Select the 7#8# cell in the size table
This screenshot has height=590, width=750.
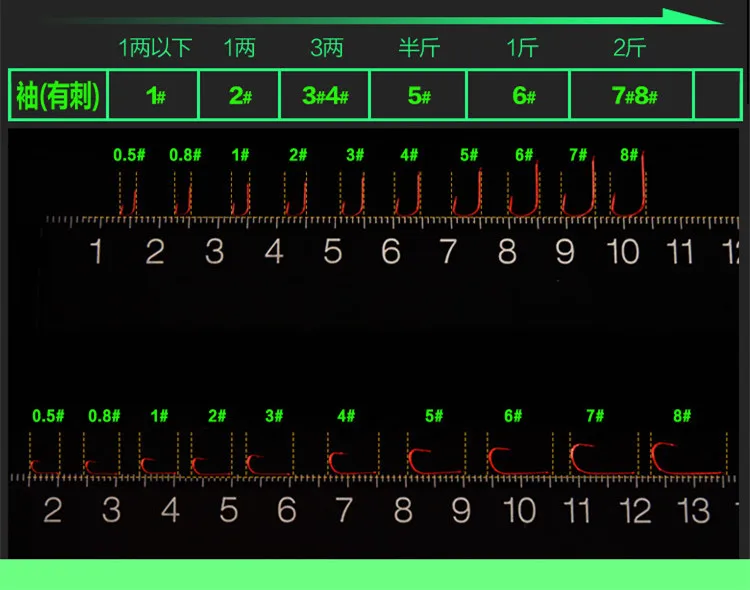pyautogui.click(x=633, y=96)
